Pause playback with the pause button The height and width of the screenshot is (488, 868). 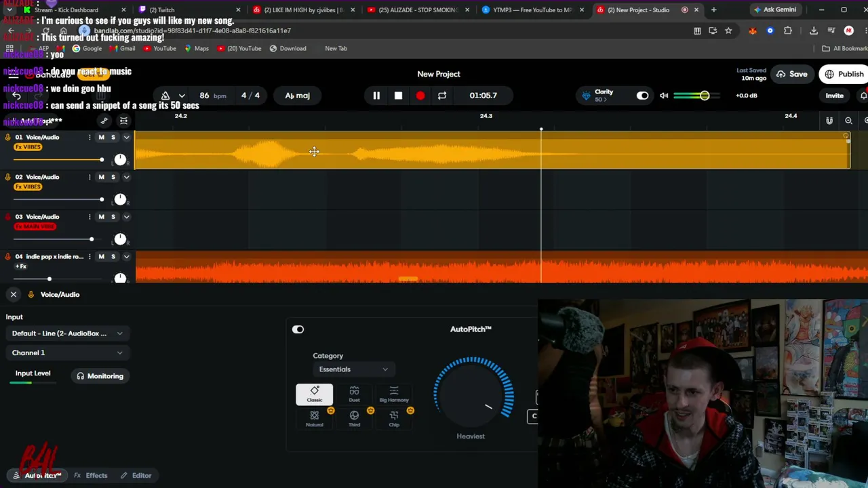(376, 96)
